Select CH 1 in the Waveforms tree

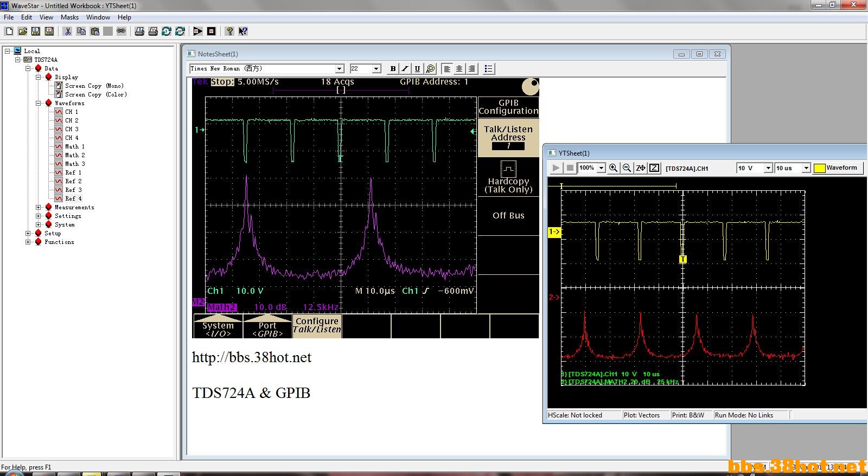[x=72, y=112]
